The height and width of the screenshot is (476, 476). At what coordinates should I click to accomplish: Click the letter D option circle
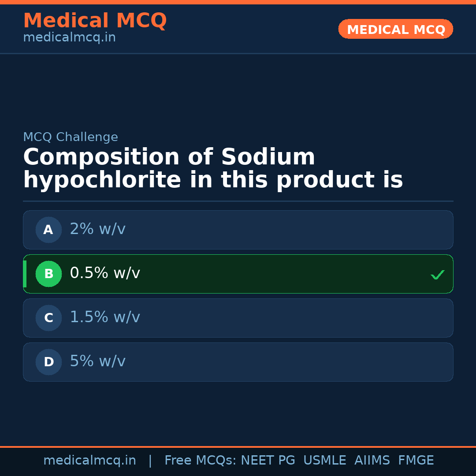(48, 362)
